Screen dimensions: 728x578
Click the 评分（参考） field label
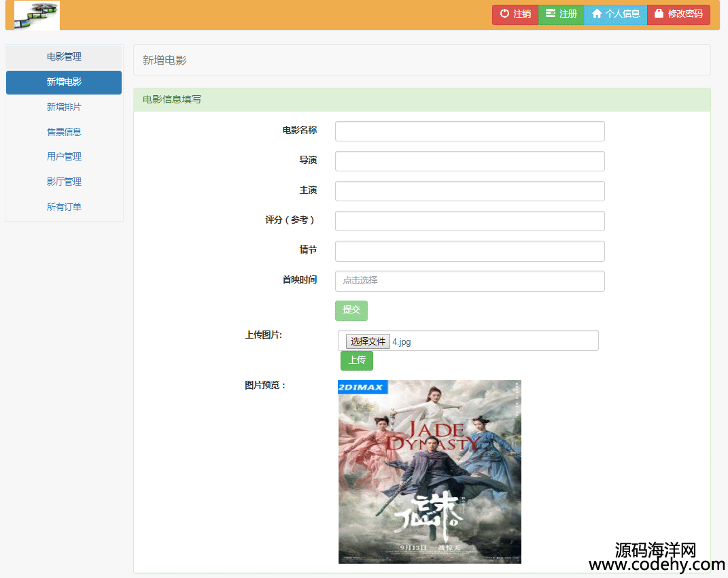tap(290, 220)
